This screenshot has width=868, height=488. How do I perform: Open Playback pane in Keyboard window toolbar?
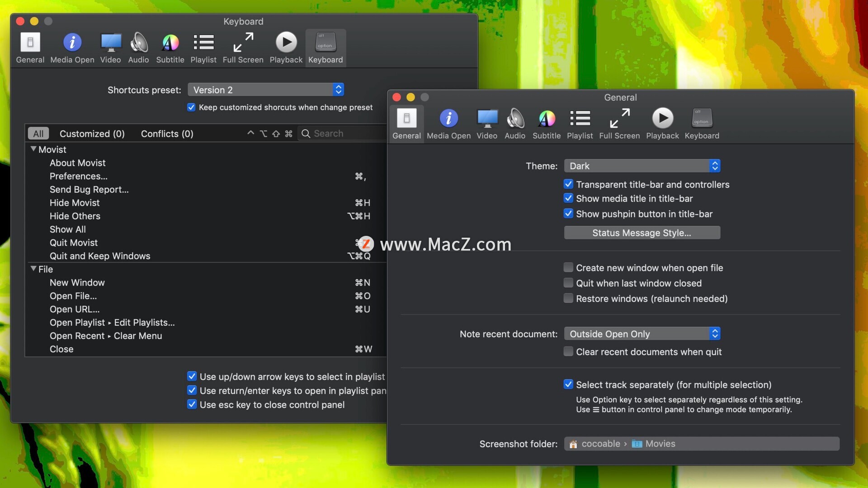(286, 48)
